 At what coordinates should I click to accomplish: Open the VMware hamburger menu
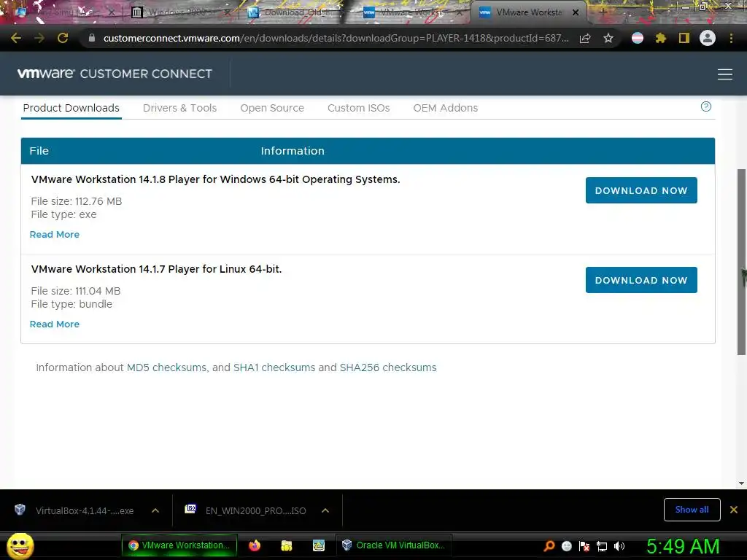(x=724, y=74)
